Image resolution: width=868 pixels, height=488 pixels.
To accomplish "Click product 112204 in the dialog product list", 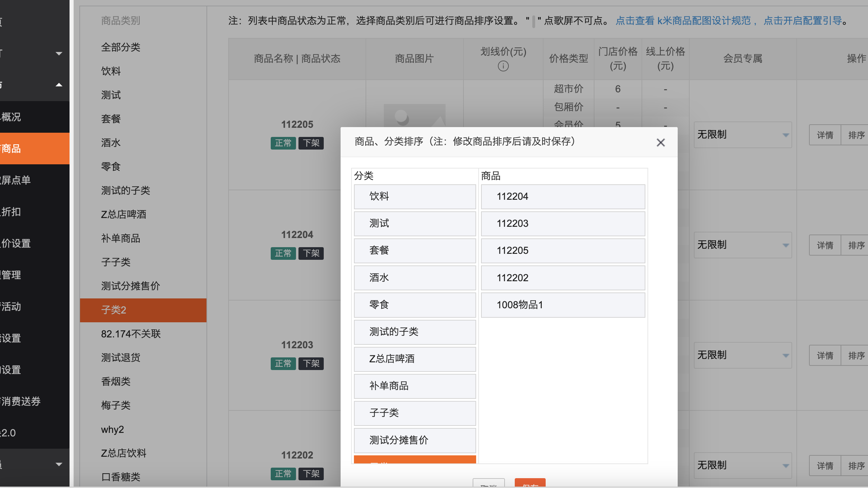I will (563, 197).
